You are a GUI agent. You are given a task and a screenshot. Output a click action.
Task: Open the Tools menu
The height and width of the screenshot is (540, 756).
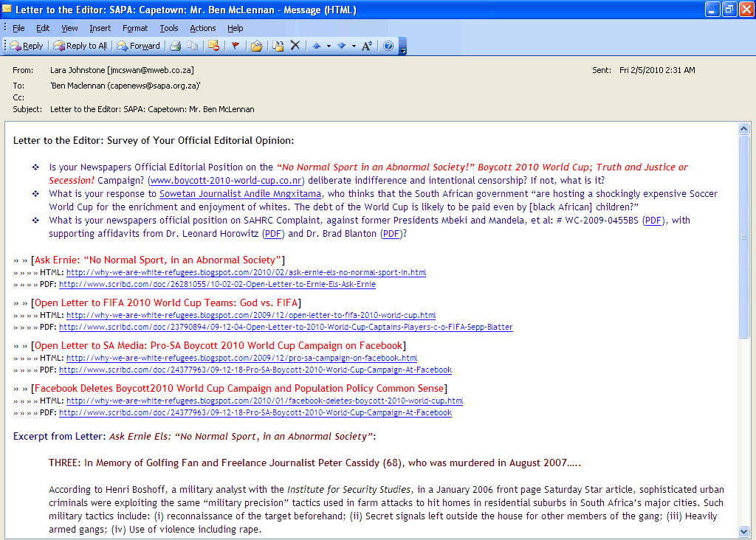click(x=169, y=28)
